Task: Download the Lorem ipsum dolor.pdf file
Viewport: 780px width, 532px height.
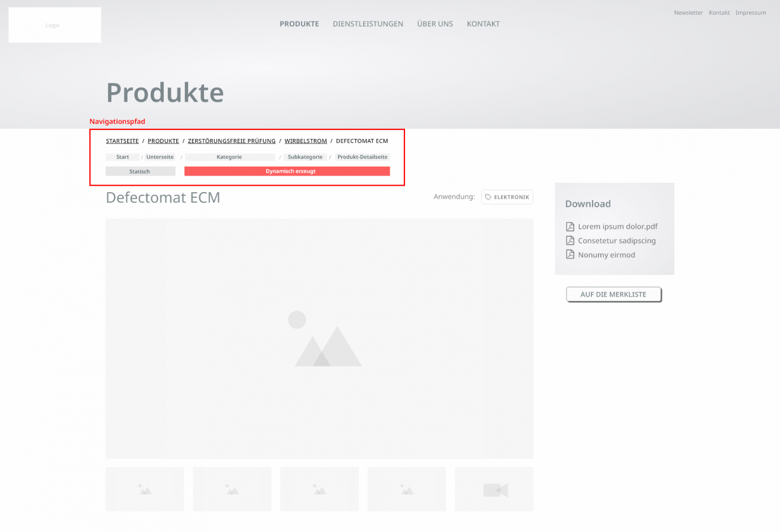Action: coord(617,226)
